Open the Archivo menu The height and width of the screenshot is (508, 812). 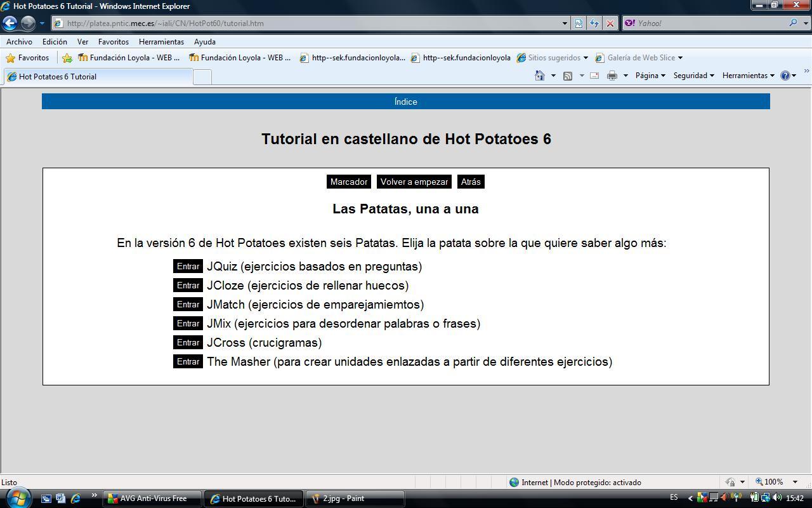(19, 41)
